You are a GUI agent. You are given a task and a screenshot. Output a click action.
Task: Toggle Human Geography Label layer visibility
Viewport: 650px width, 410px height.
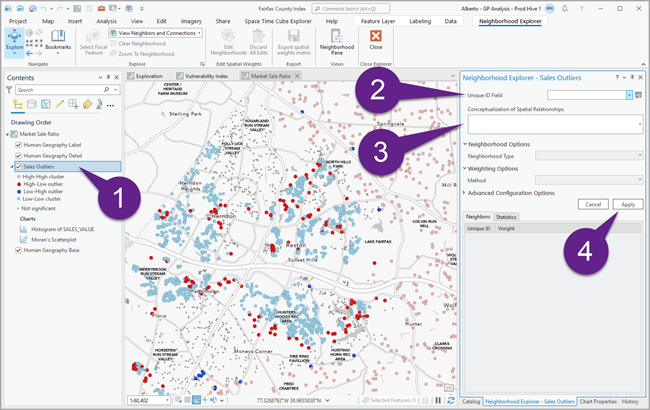click(x=17, y=145)
